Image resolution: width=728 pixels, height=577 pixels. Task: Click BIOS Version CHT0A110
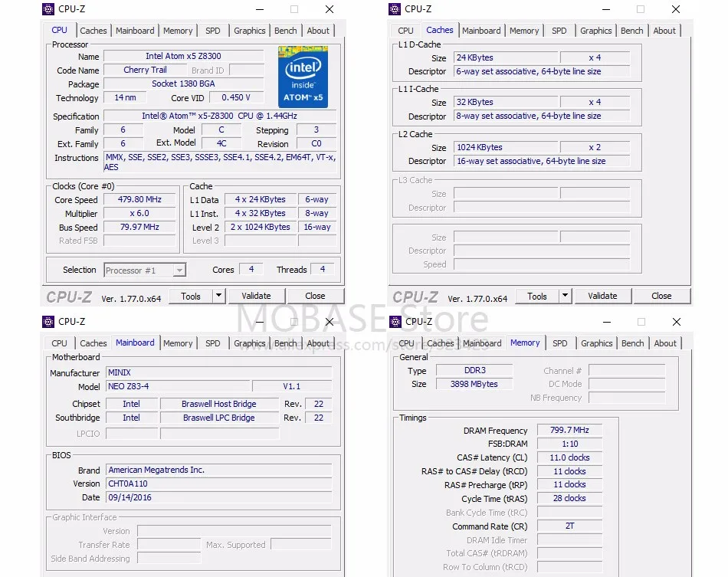pos(218,484)
